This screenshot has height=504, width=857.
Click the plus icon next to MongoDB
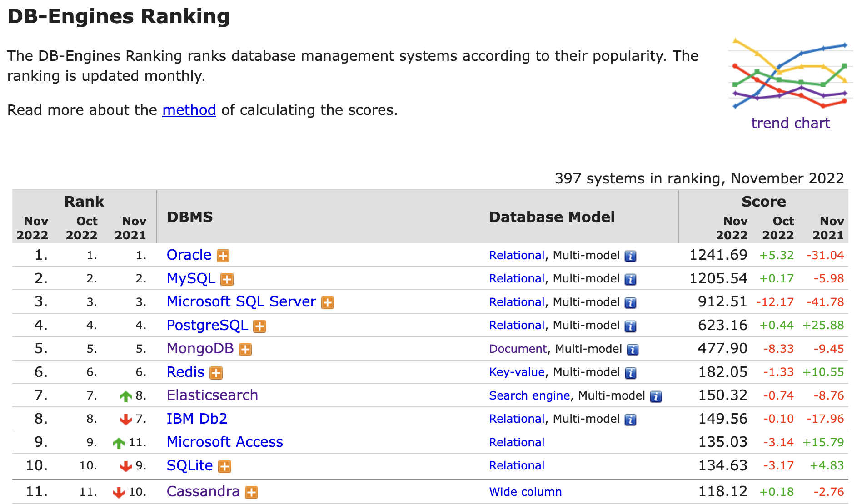245,350
